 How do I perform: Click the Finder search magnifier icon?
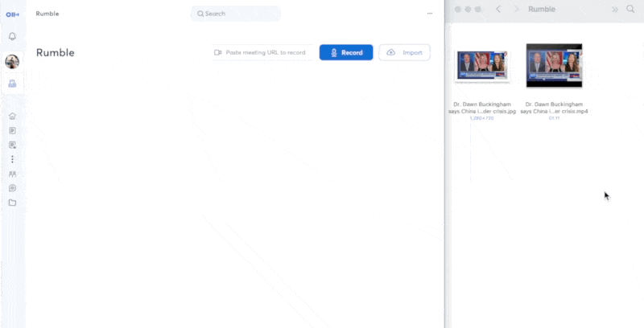click(630, 9)
